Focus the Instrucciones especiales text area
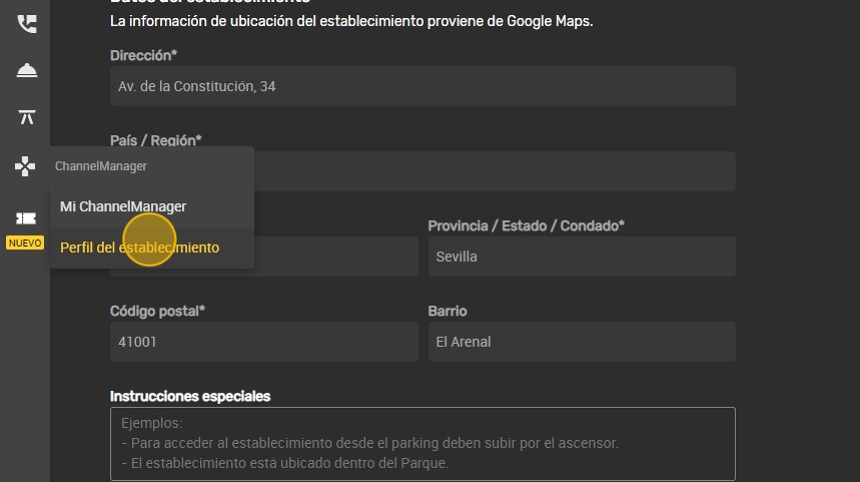 [x=422, y=443]
